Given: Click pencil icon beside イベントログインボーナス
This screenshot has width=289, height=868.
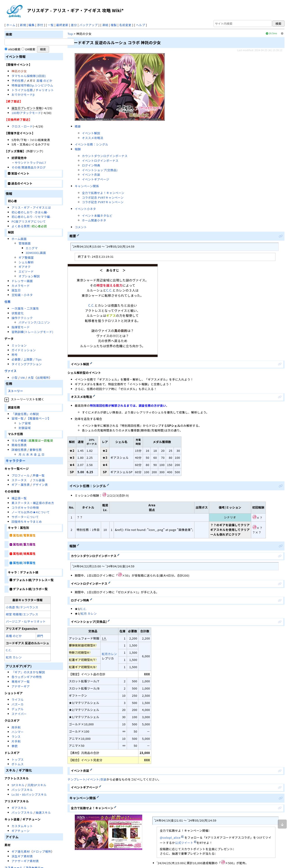Looking at the screenshot, I should (109, 582).
